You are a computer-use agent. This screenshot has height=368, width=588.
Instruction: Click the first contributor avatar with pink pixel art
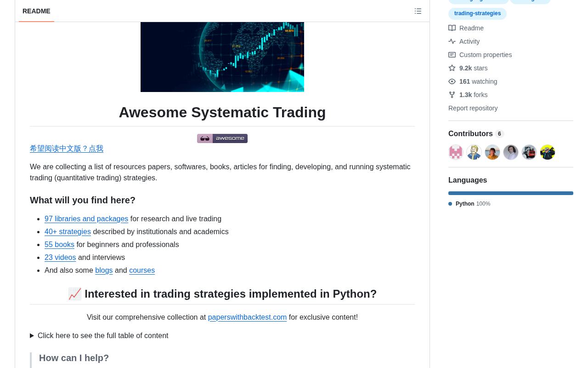point(456,152)
